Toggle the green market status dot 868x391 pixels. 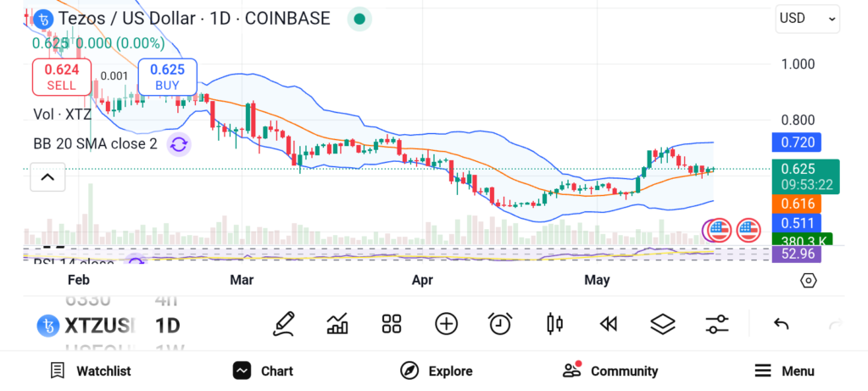pos(359,20)
